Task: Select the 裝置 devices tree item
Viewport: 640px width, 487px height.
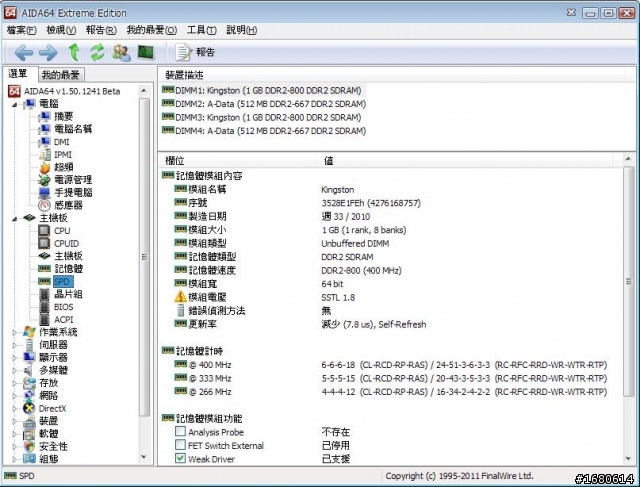Action: [48, 421]
